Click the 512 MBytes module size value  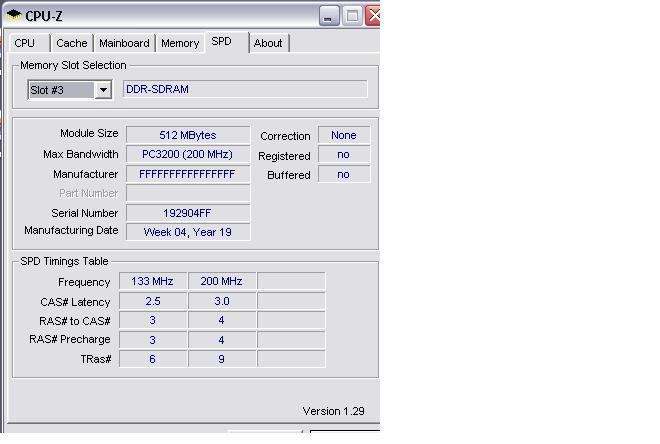click(x=188, y=135)
